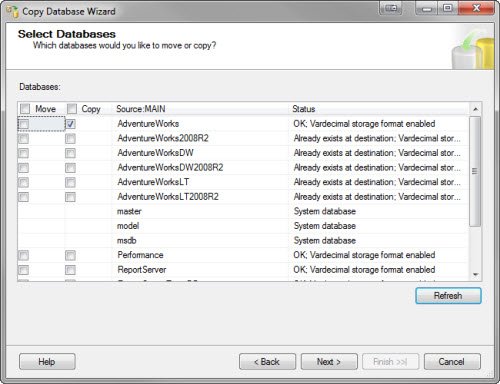Check Copy for Performance database
Image resolution: width=500 pixels, height=384 pixels.
click(70, 255)
